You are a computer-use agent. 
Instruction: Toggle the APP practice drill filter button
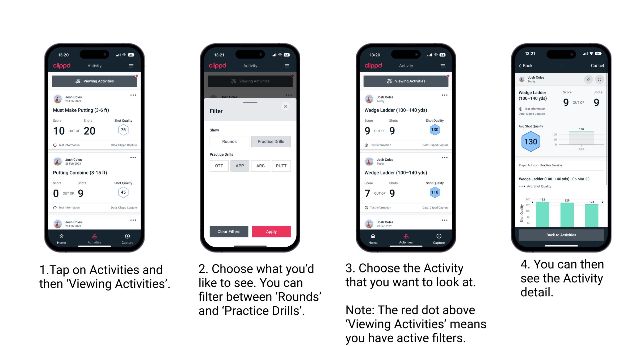[240, 165]
